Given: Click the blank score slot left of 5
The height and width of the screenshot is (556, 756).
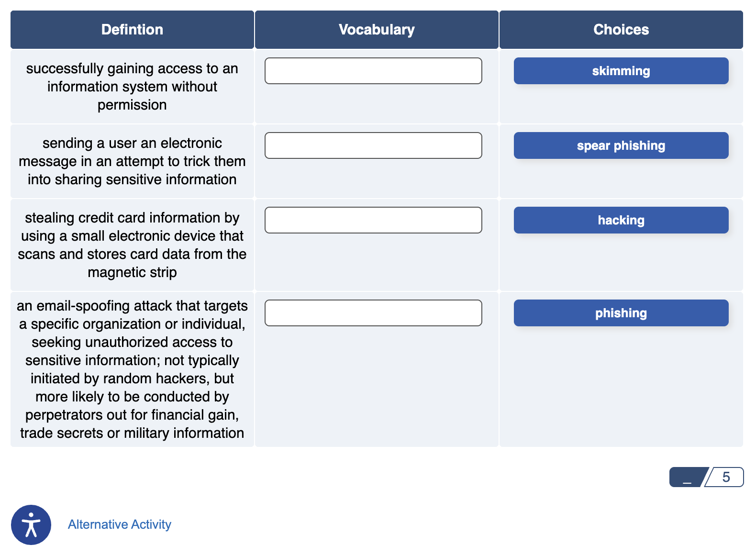Looking at the screenshot, I should pyautogui.click(x=688, y=477).
